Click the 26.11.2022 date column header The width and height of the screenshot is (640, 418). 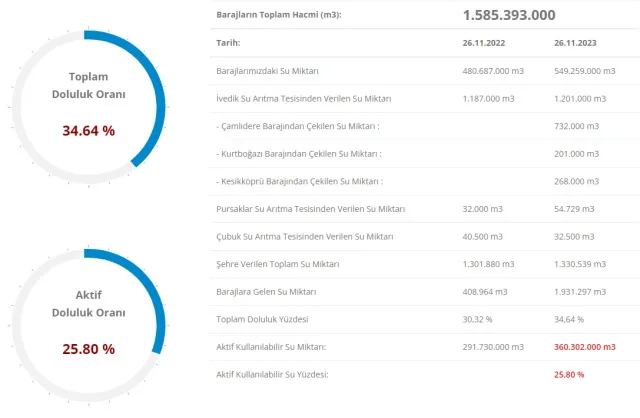tap(484, 43)
